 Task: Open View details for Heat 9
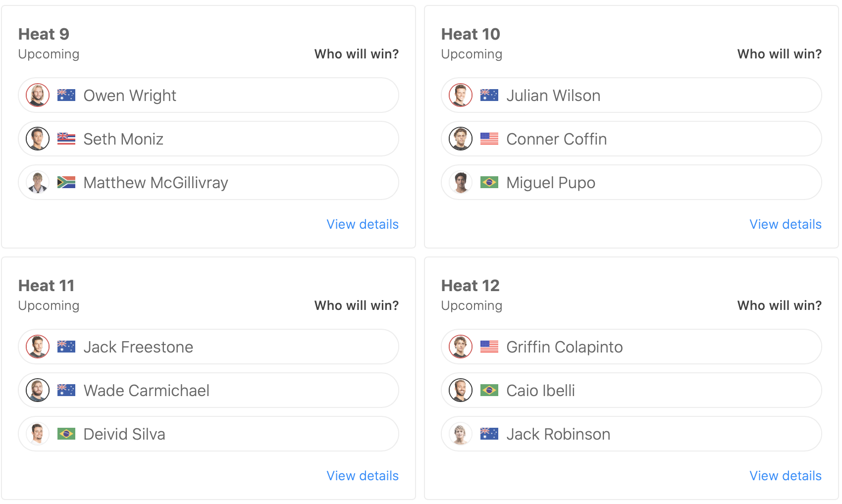363,224
